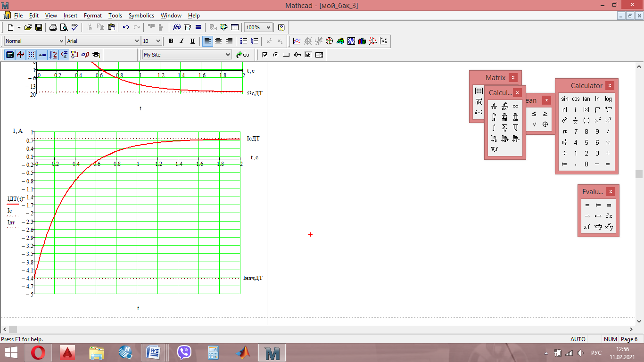
Task: Insert a slider control from Controls toolbar
Action: coord(297,55)
